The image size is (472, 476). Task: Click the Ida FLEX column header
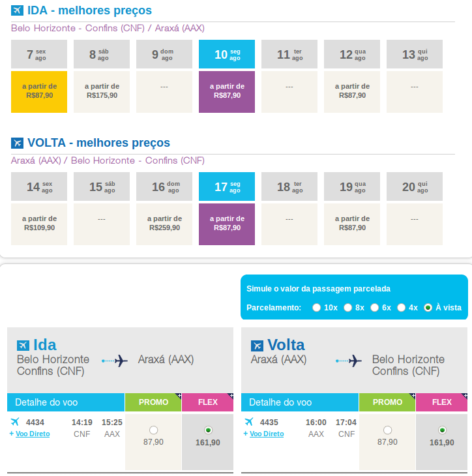(x=207, y=402)
